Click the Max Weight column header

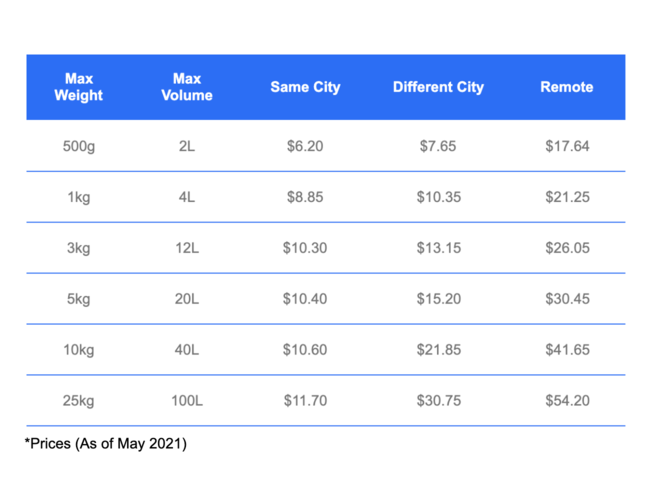pos(79,87)
